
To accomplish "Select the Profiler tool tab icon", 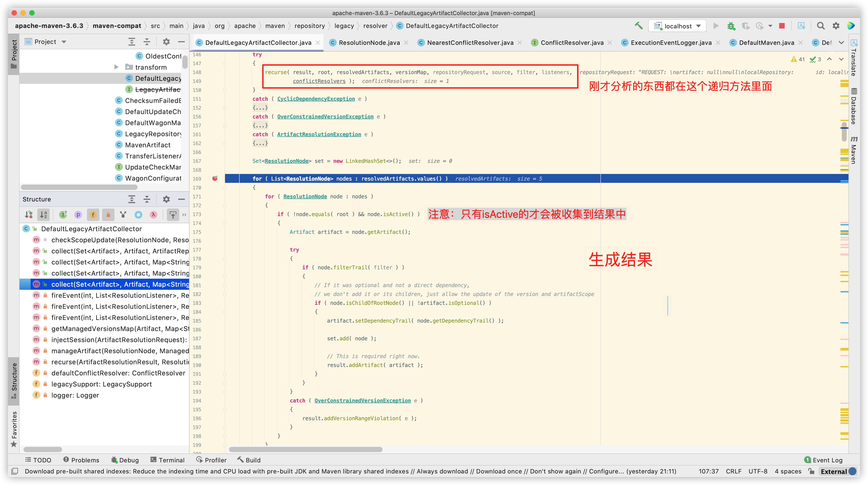I will [201, 460].
